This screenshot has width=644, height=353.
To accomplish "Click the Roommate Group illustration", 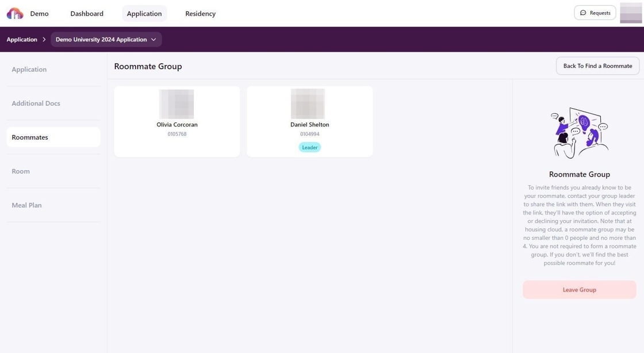I will click(579, 133).
